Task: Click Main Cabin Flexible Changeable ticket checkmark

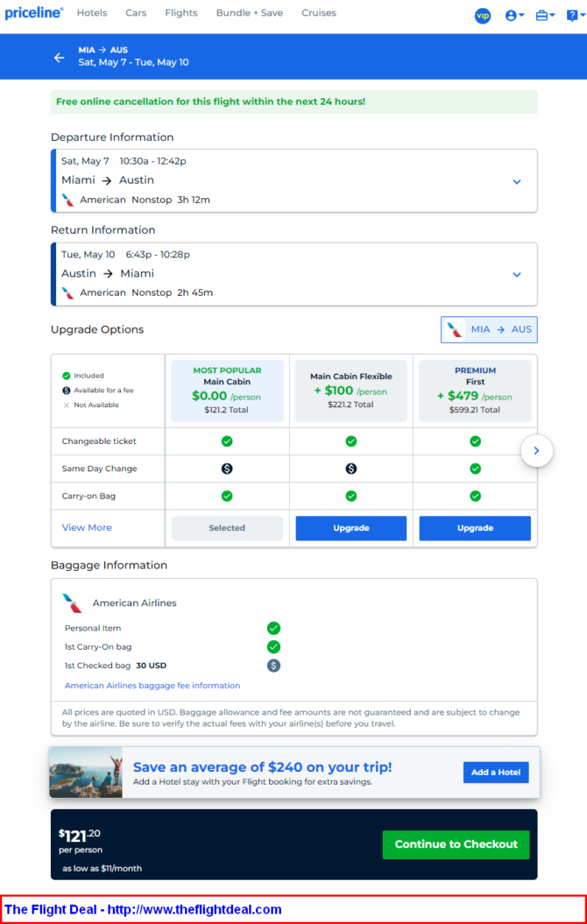Action: pos(351,441)
